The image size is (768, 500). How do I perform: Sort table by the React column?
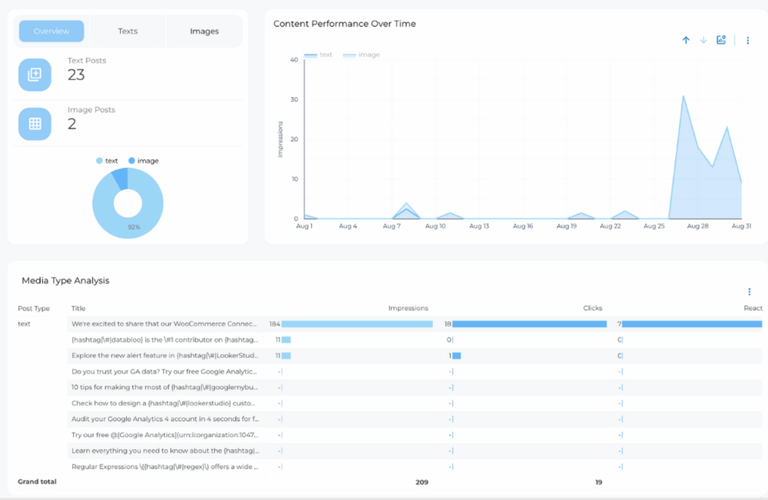click(x=753, y=308)
